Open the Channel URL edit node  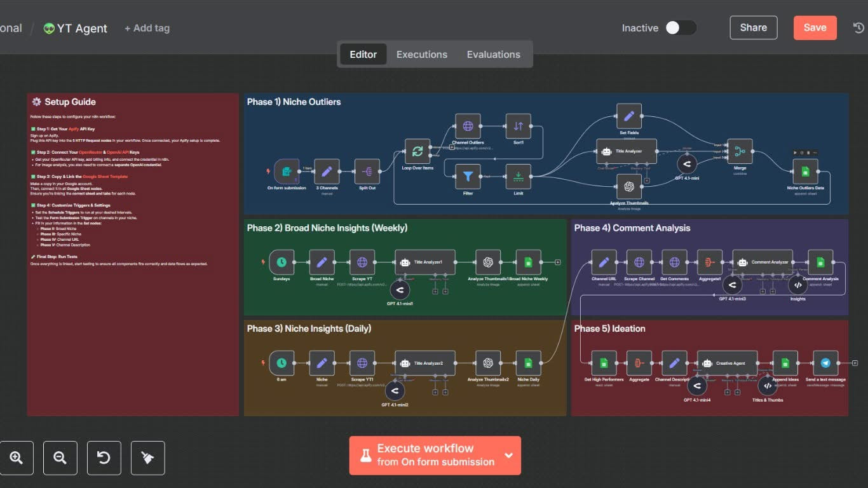click(x=604, y=262)
